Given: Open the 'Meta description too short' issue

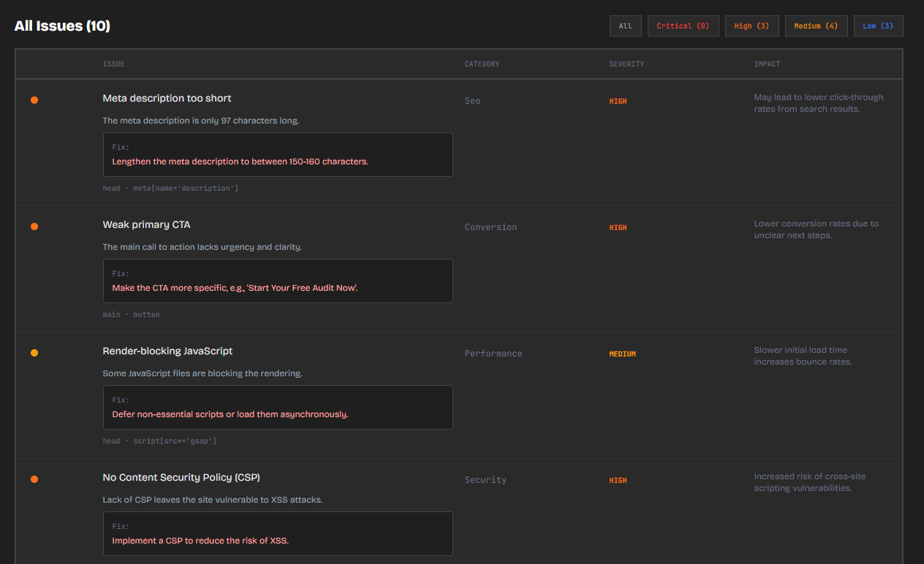Looking at the screenshot, I should pyautogui.click(x=167, y=98).
